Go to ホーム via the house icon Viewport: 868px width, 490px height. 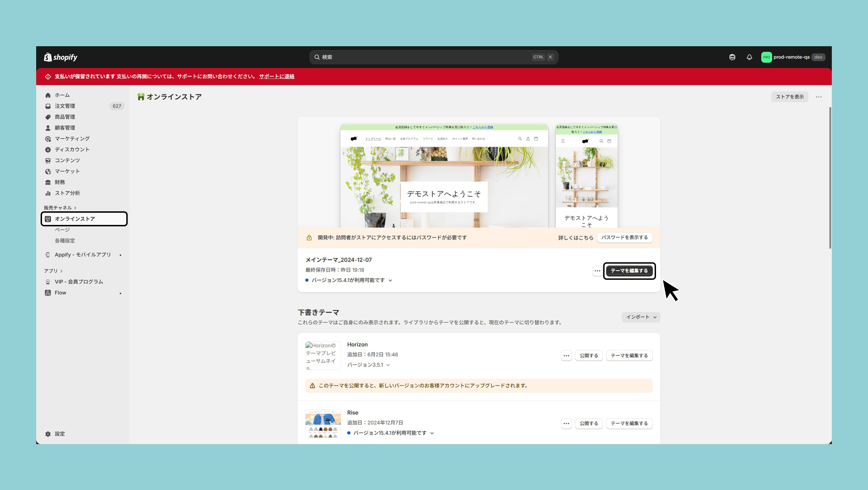coord(48,95)
